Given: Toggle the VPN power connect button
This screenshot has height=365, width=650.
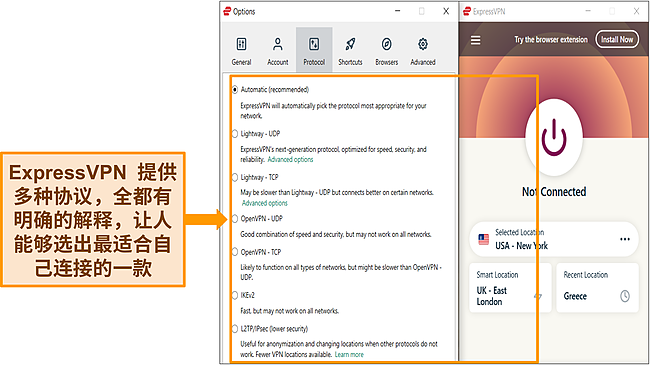Looking at the screenshot, I should point(554,137).
